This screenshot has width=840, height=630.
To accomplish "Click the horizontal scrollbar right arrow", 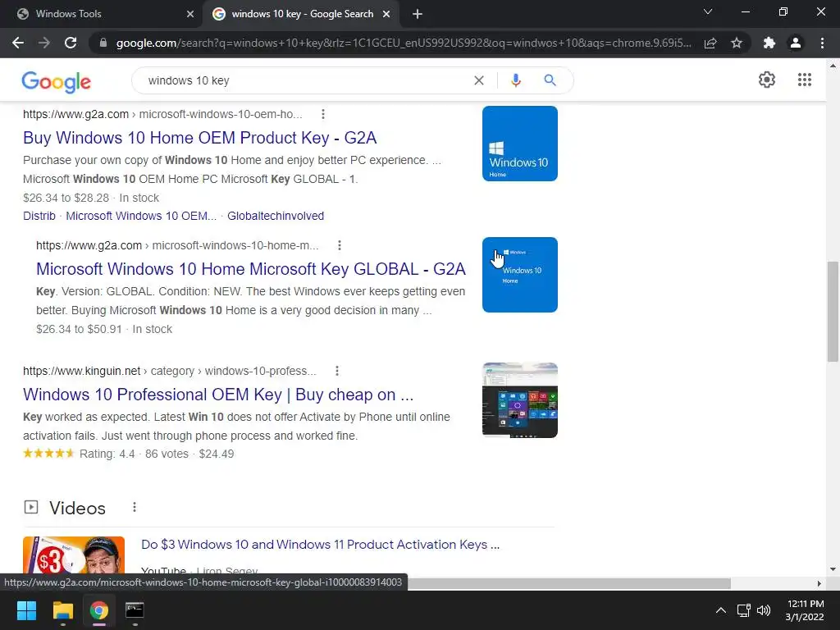I will click(819, 583).
